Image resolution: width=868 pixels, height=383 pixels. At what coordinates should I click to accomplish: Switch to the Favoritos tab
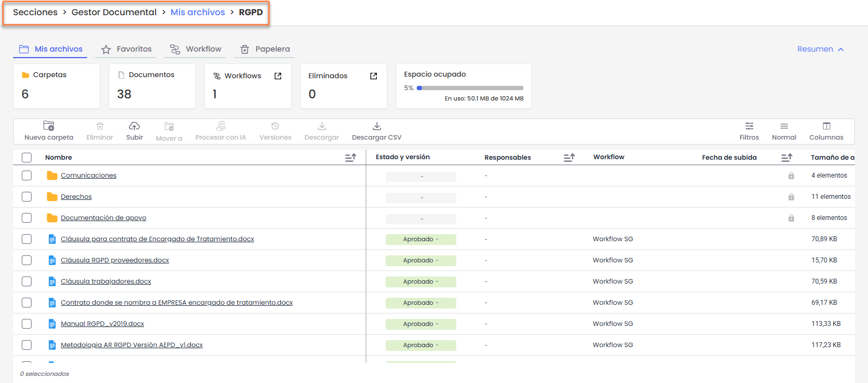126,49
